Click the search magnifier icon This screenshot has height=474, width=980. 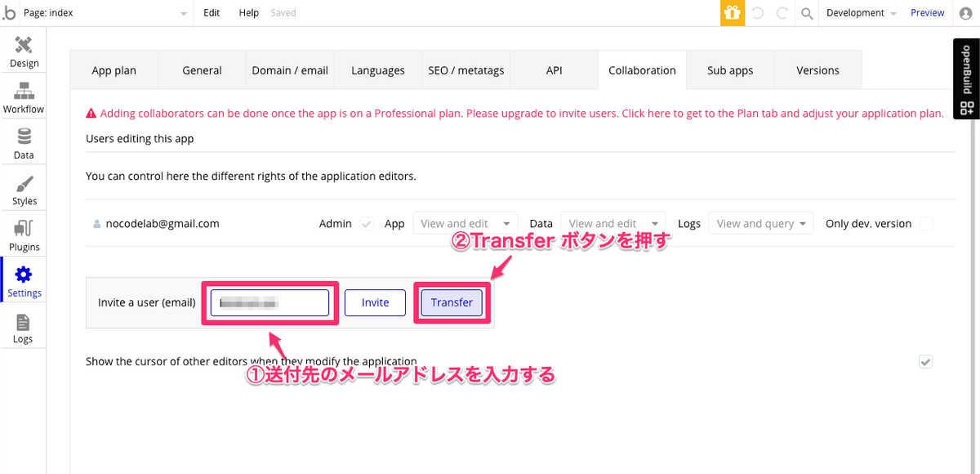[807, 13]
